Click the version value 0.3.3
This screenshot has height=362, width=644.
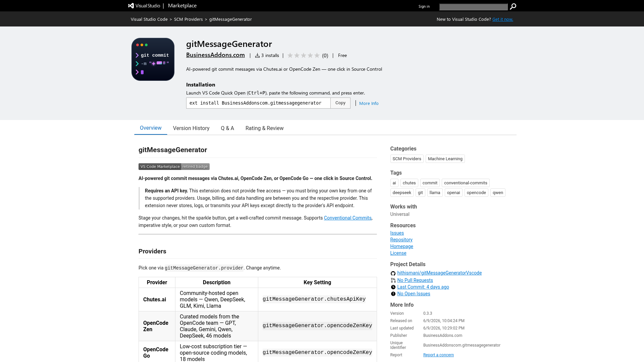(428, 313)
